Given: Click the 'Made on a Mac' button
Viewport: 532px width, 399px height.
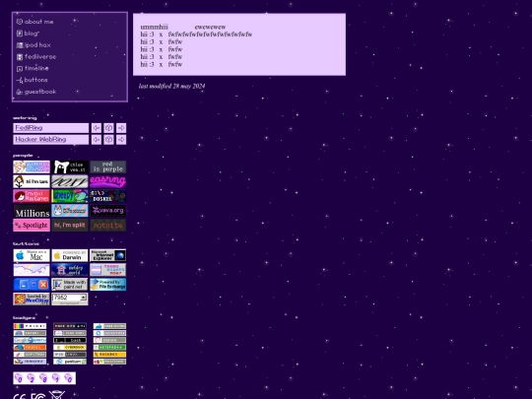Looking at the screenshot, I should 32,255.
